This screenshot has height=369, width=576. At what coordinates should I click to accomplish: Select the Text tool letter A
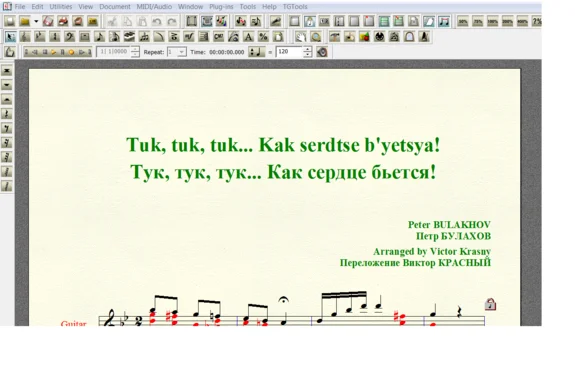248,37
